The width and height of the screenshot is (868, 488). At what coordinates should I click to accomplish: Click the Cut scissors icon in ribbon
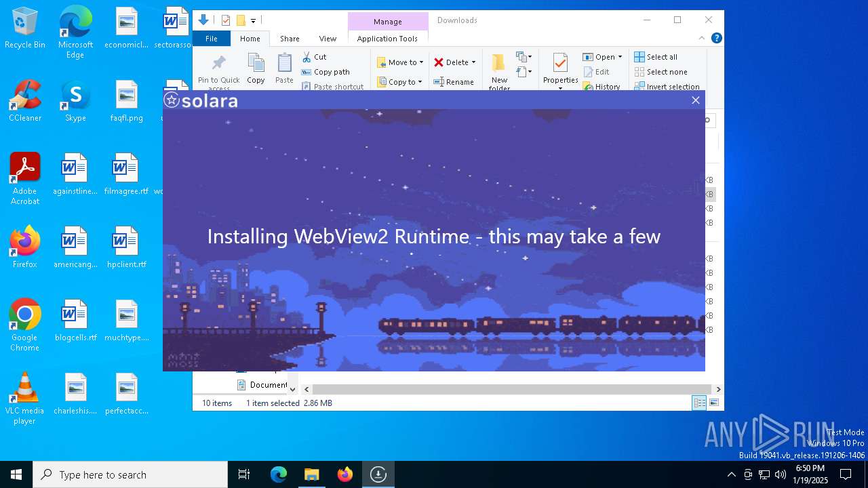(307, 57)
